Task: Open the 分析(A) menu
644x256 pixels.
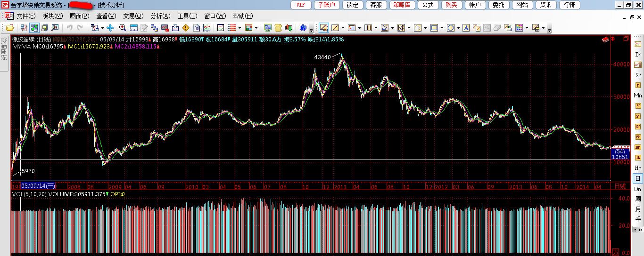Action: [160, 16]
